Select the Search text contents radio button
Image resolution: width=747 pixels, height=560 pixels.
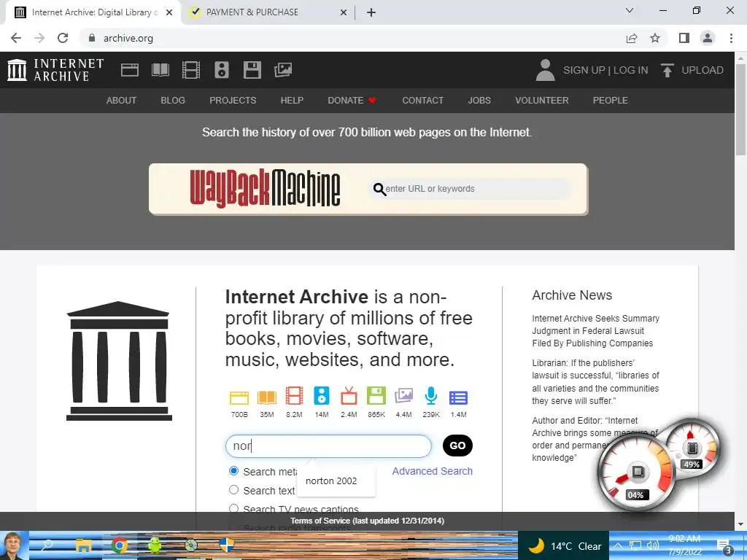tap(233, 489)
